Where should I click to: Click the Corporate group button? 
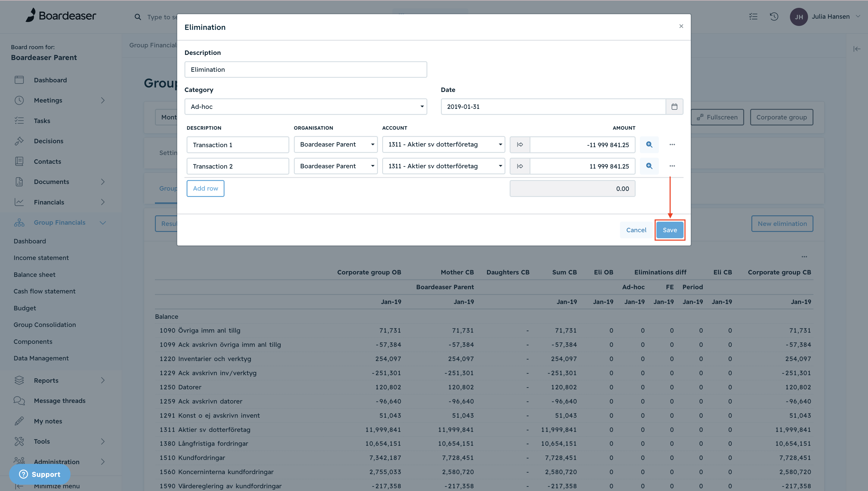click(x=782, y=117)
